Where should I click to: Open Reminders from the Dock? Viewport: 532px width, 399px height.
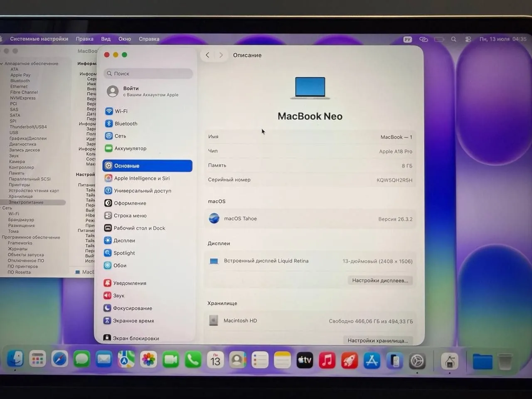pos(260,360)
